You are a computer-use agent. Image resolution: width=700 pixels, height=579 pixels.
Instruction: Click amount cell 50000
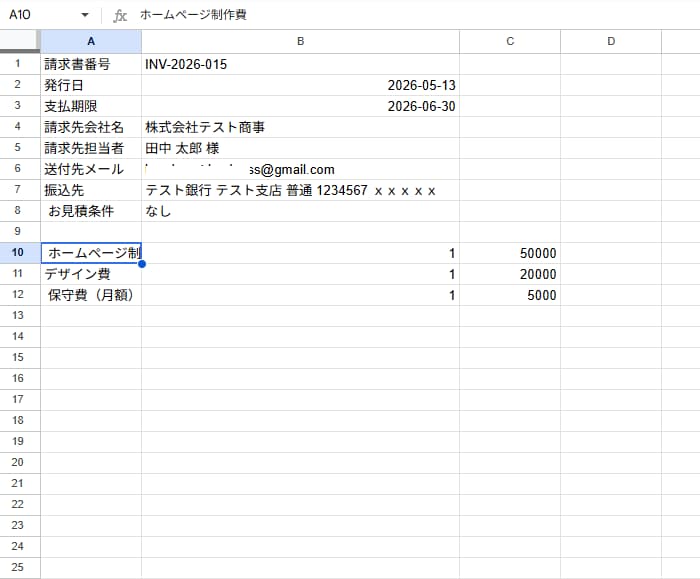click(510, 253)
